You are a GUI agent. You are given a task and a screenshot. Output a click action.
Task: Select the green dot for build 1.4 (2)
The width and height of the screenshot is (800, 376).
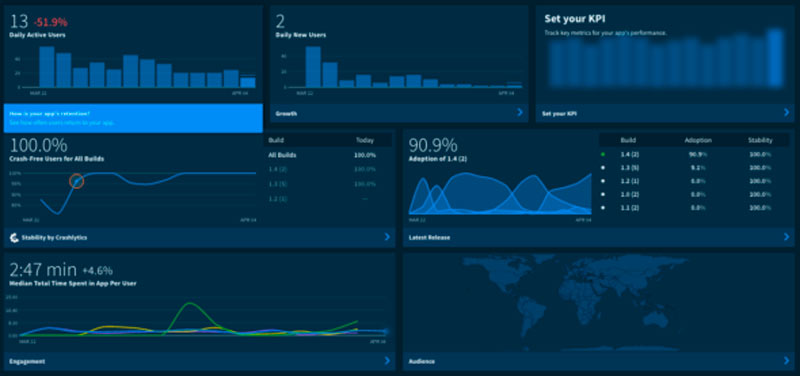(x=603, y=154)
